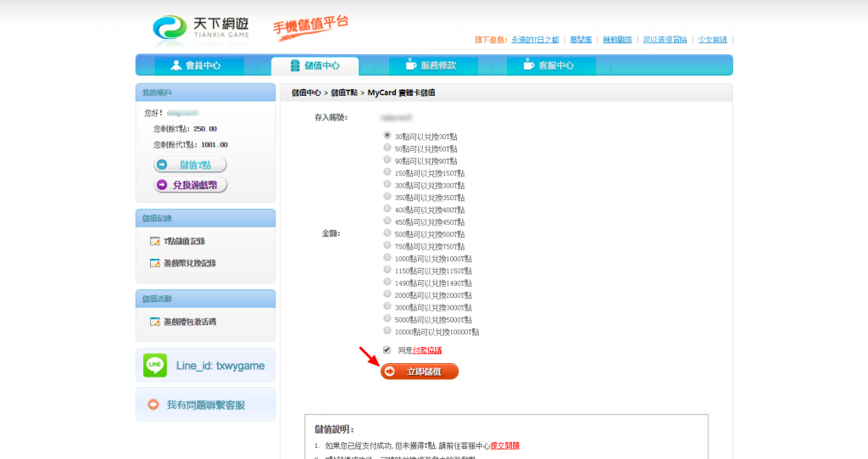This screenshot has height=459, width=868.
Task: Select the 750點可以兌換750T點 option
Action: [x=387, y=245]
